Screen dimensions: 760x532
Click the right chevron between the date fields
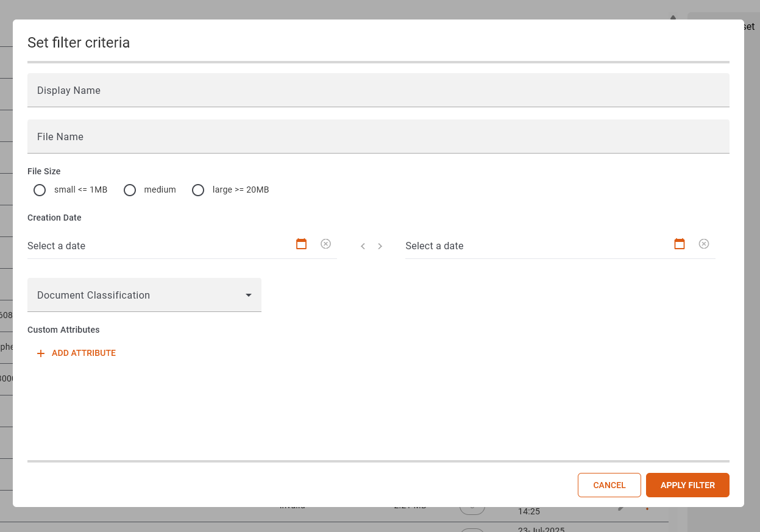[380, 246]
